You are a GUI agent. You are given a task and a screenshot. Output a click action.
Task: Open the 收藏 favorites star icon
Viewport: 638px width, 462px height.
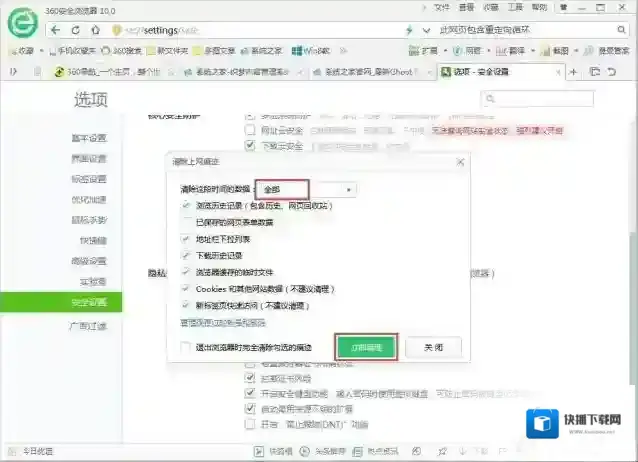(x=11, y=50)
